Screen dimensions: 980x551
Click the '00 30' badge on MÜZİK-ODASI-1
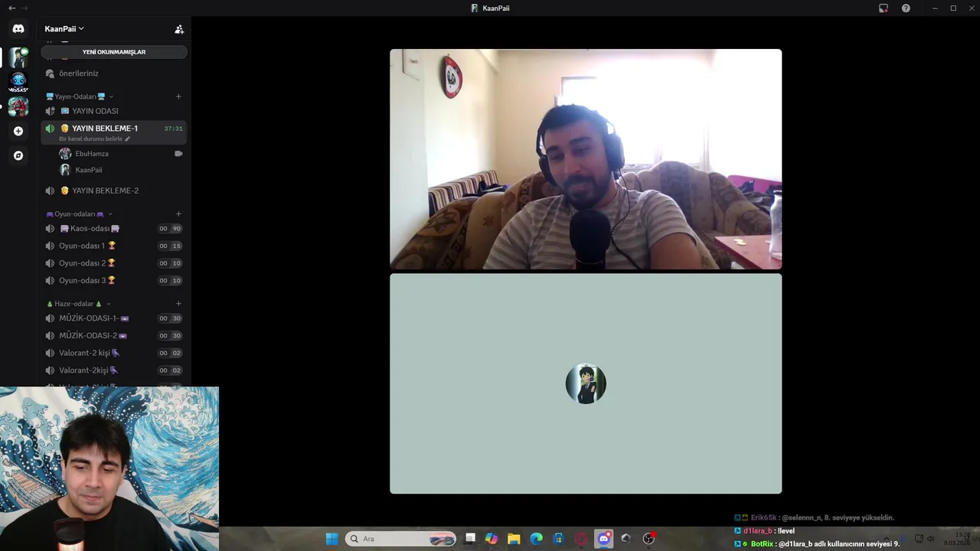click(170, 318)
